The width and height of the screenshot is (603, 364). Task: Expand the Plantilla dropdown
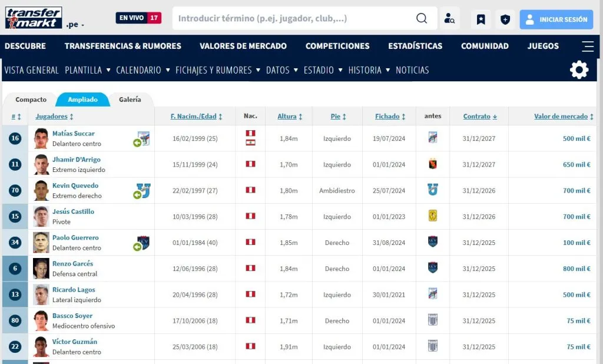point(87,70)
